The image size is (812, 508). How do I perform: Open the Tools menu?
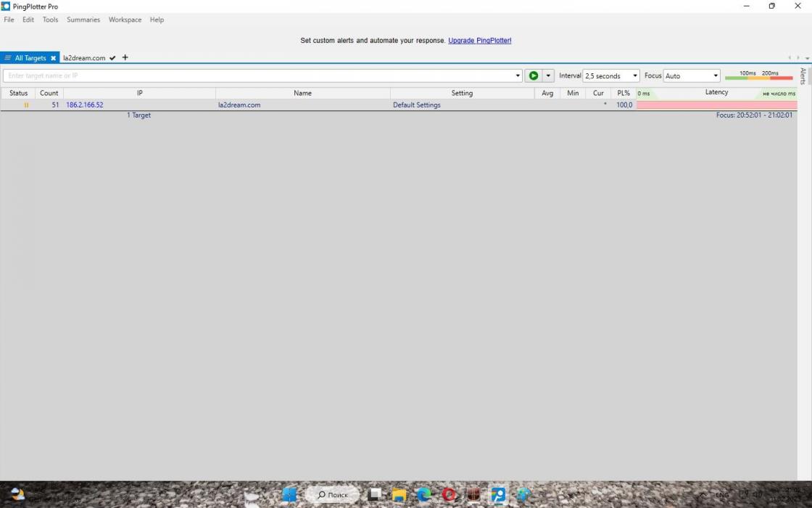(50, 20)
